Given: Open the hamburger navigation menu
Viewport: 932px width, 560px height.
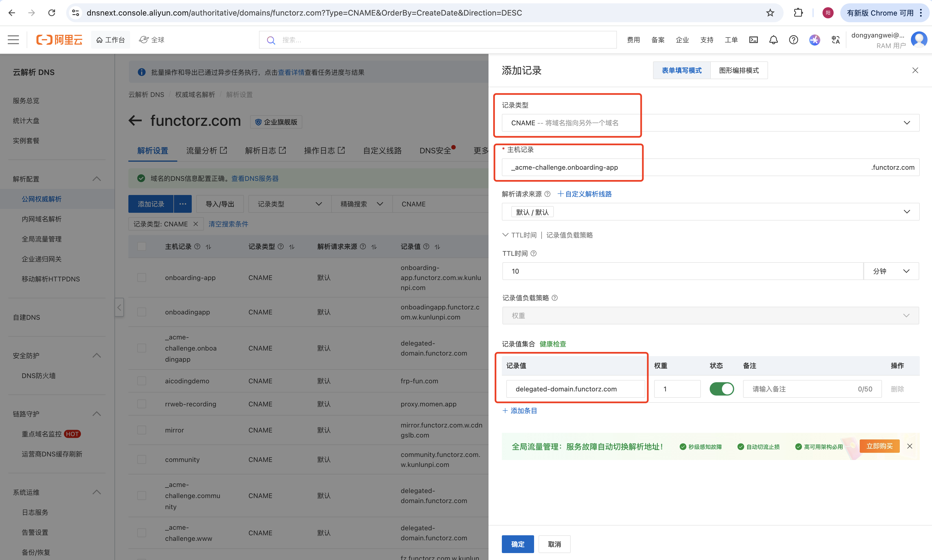Looking at the screenshot, I should (13, 40).
